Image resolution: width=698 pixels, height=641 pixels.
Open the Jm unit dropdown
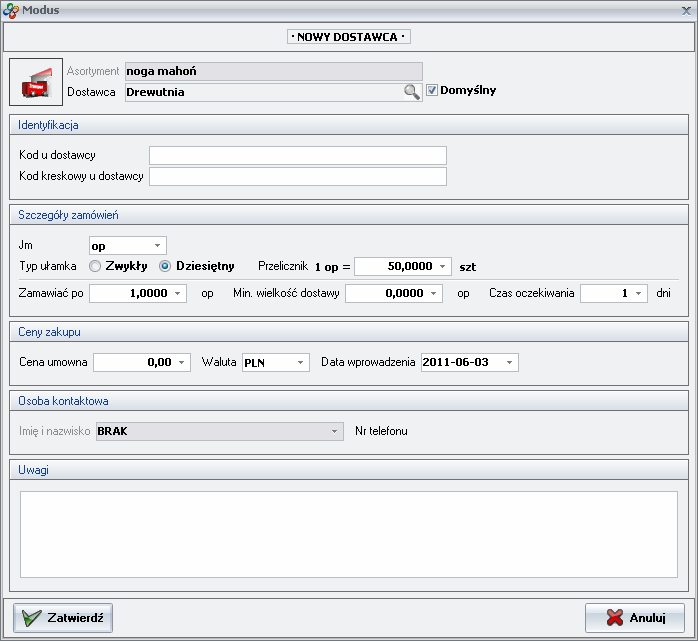[157, 245]
